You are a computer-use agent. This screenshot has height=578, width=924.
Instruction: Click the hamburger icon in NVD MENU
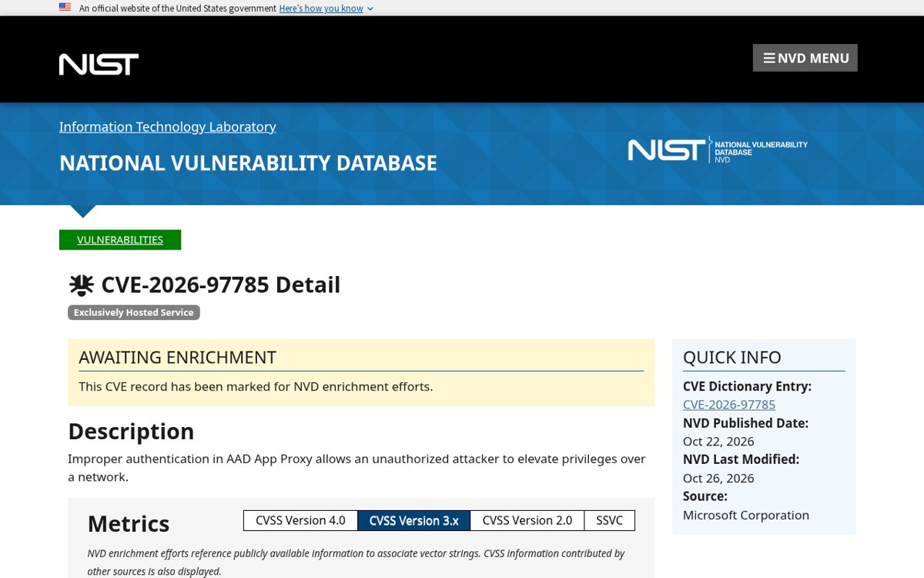click(768, 58)
